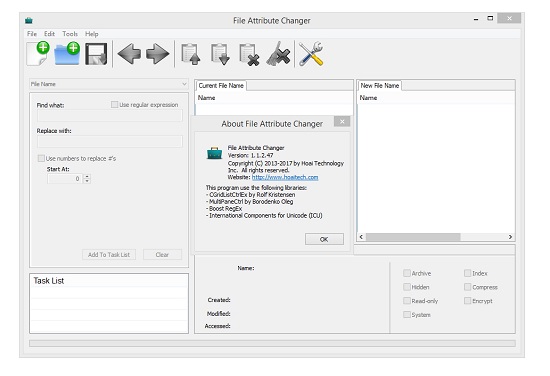Viewport: 550px width, 376px height.
Task: Minimize the File Attribute Changer window
Action: [476, 19]
